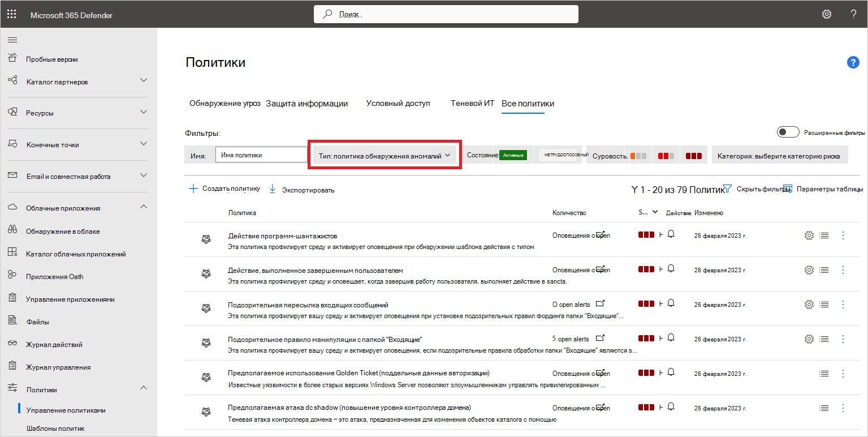The height and width of the screenshot is (437, 868).
Task: Open settings gear for Действие программ-шантажистов row
Action: tap(809, 235)
